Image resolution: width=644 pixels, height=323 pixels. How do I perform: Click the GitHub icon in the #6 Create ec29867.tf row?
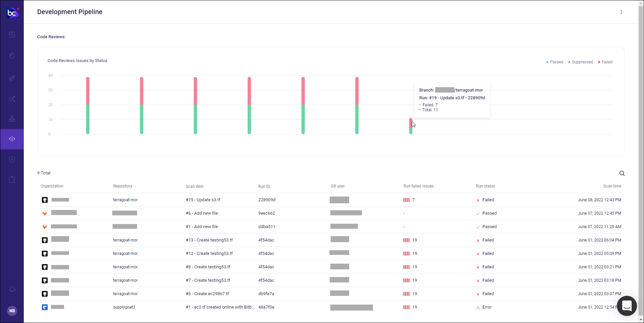pos(45,294)
